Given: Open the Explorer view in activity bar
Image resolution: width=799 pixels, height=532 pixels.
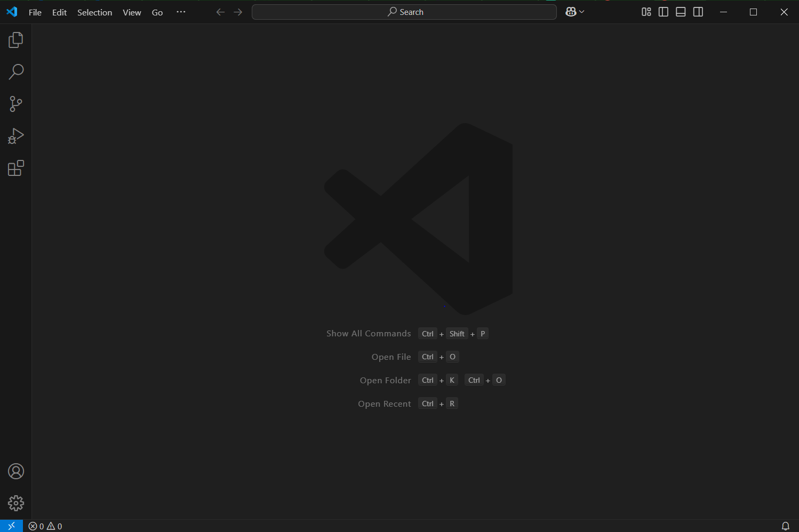Looking at the screenshot, I should [x=16, y=40].
